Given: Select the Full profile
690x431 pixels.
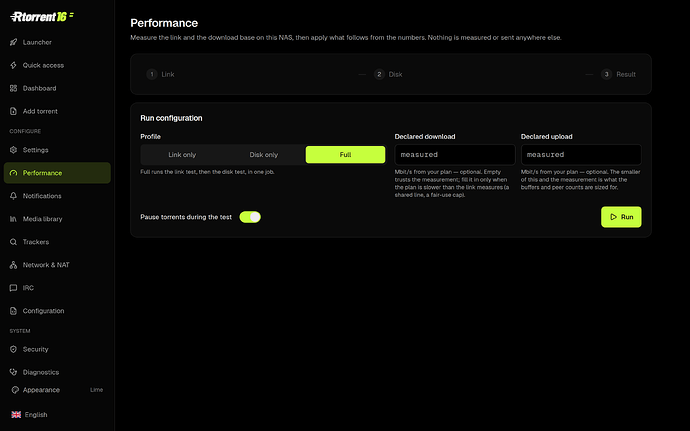Looking at the screenshot, I should 345,155.
